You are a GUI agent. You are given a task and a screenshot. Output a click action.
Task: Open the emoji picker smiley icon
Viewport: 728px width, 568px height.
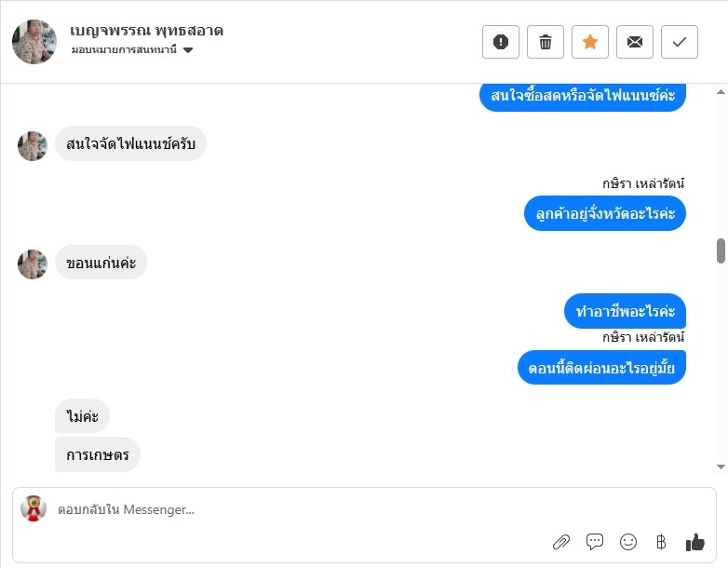628,542
